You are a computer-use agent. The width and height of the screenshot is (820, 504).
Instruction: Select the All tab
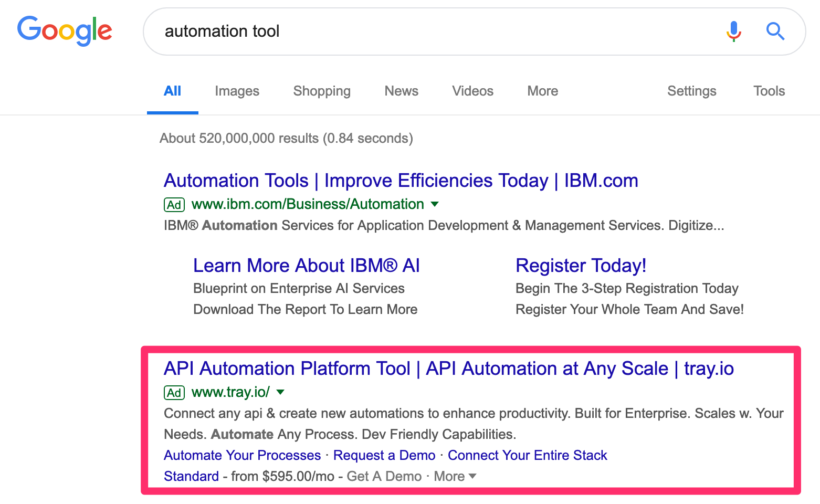point(172,91)
